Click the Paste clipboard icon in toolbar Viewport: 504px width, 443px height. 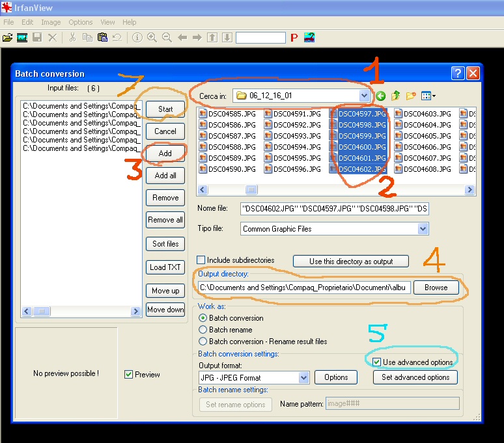[x=102, y=38]
